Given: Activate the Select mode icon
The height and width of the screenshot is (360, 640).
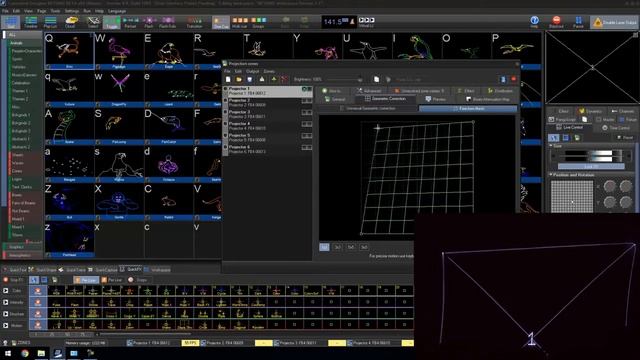Looking at the screenshot, I should coord(93,22).
